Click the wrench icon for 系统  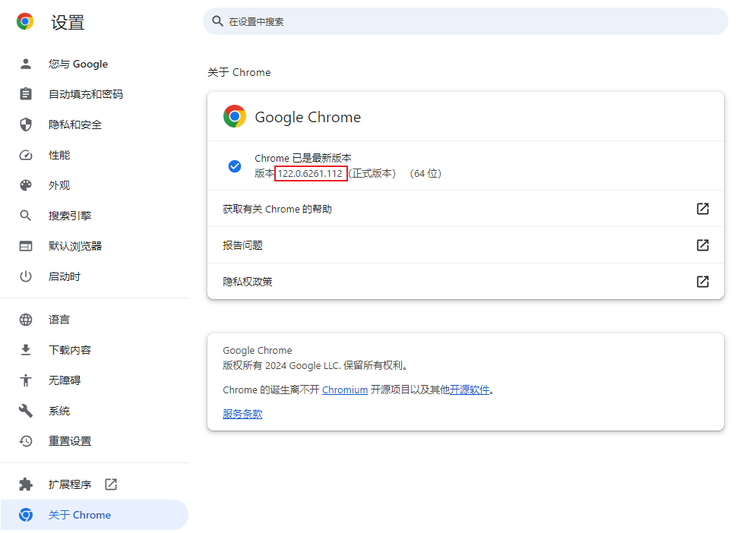point(26,411)
